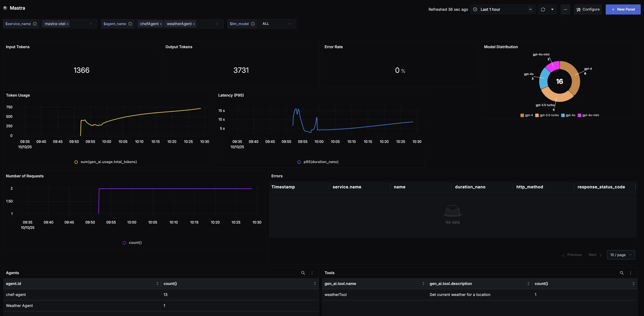The height and width of the screenshot is (316, 644).
Task: Click the search icon in Agents panel
Action: (303, 273)
